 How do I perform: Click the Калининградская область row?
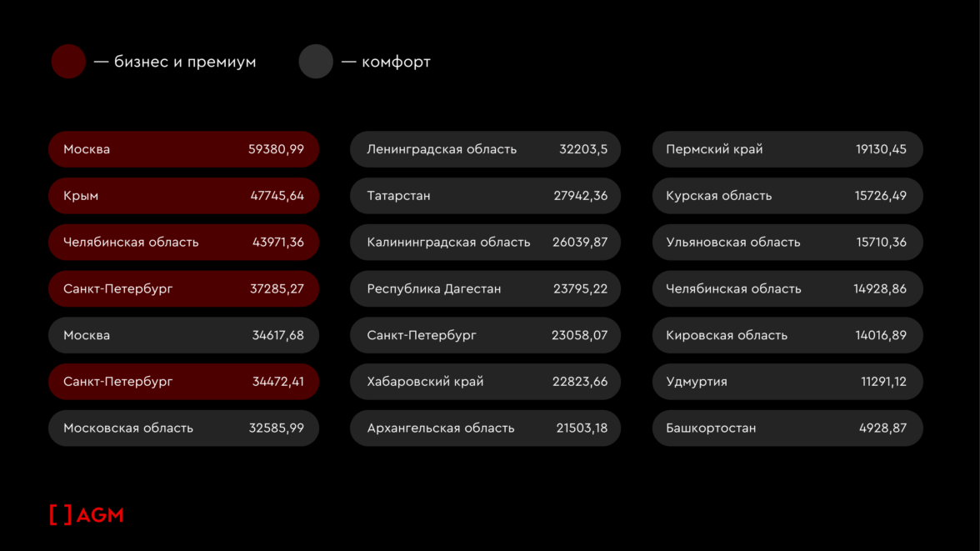pyautogui.click(x=485, y=243)
